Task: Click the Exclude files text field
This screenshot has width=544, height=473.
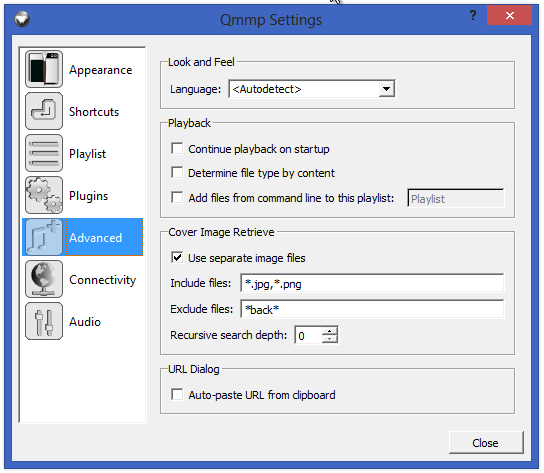Action: click(x=372, y=309)
